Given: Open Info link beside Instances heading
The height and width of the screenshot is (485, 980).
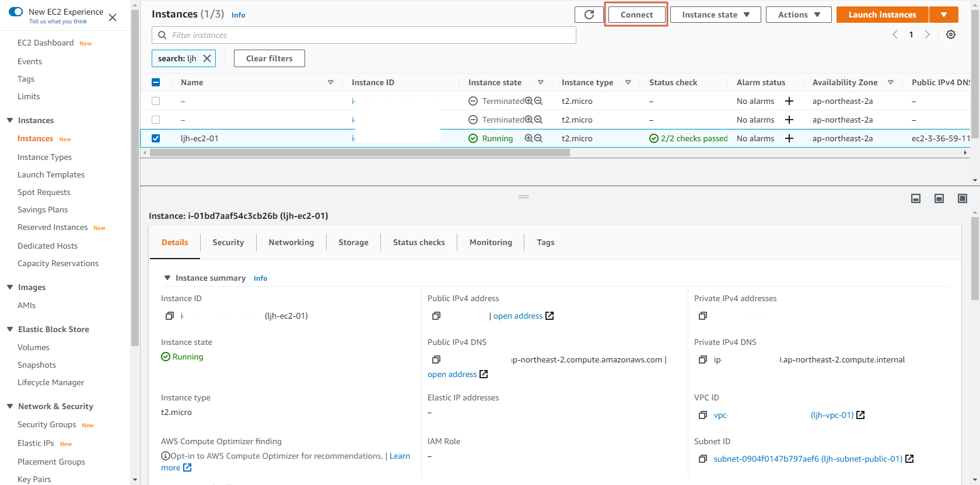Looking at the screenshot, I should point(238,15).
